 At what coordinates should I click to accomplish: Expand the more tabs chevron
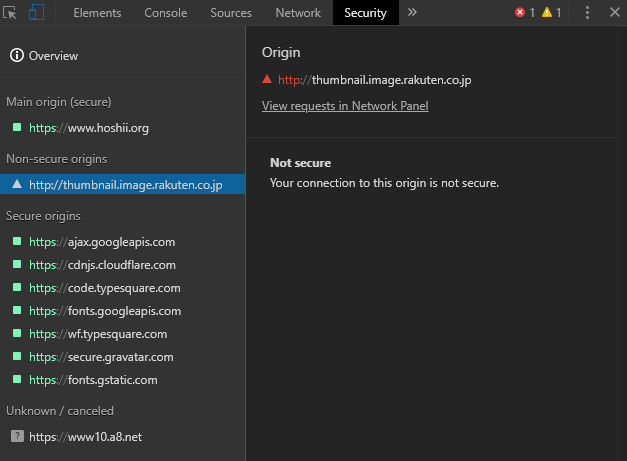(412, 13)
